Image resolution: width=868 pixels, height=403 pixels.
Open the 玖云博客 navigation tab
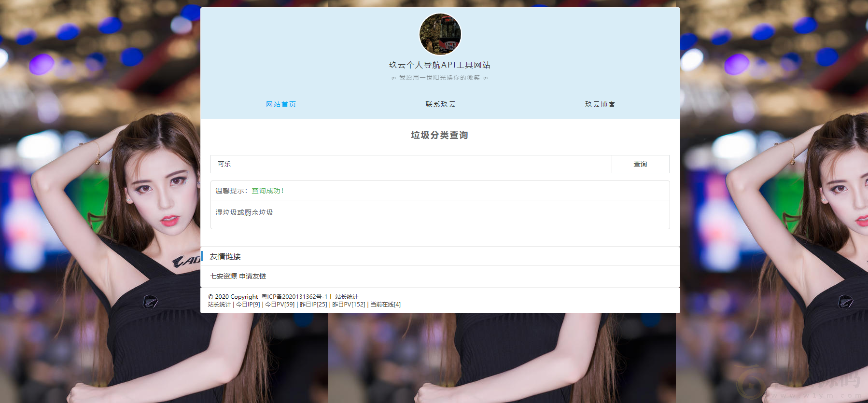[600, 104]
